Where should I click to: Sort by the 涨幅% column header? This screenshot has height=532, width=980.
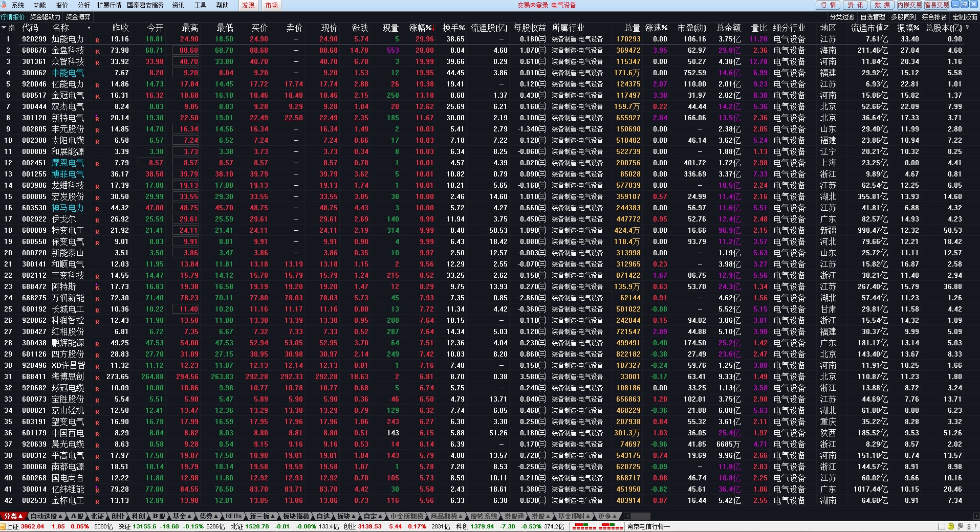click(421, 28)
